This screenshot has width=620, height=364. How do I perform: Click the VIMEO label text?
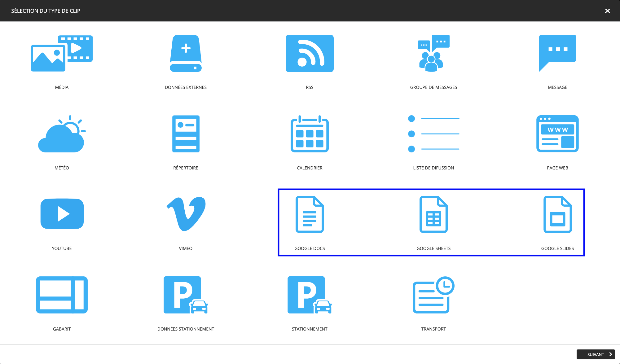pos(186,248)
